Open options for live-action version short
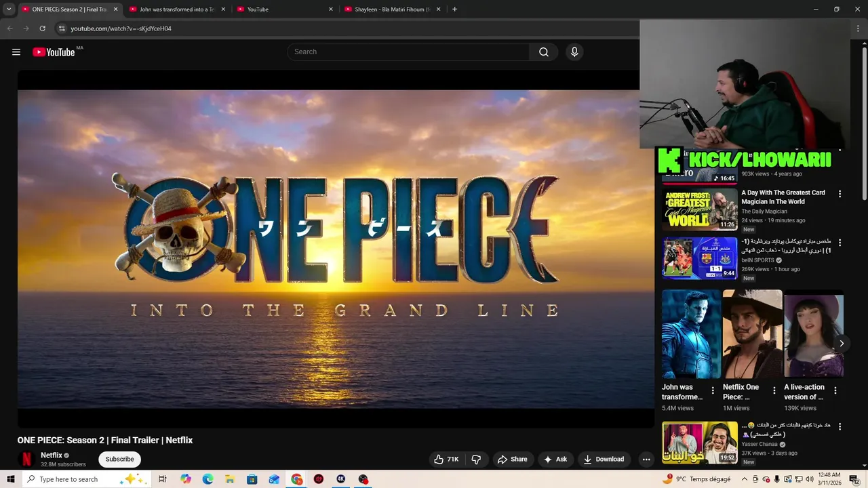Screen dimensions: 868x488 pyautogui.click(x=835, y=390)
